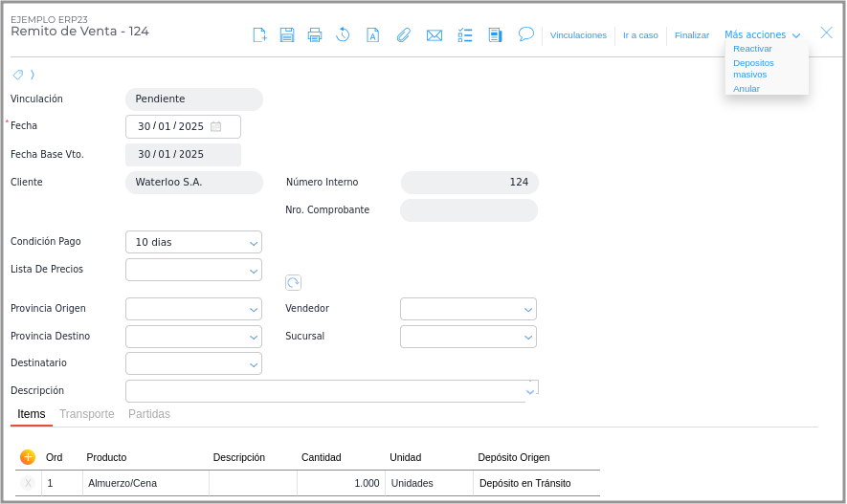Select Anular from the Más acciones menu

(747, 88)
